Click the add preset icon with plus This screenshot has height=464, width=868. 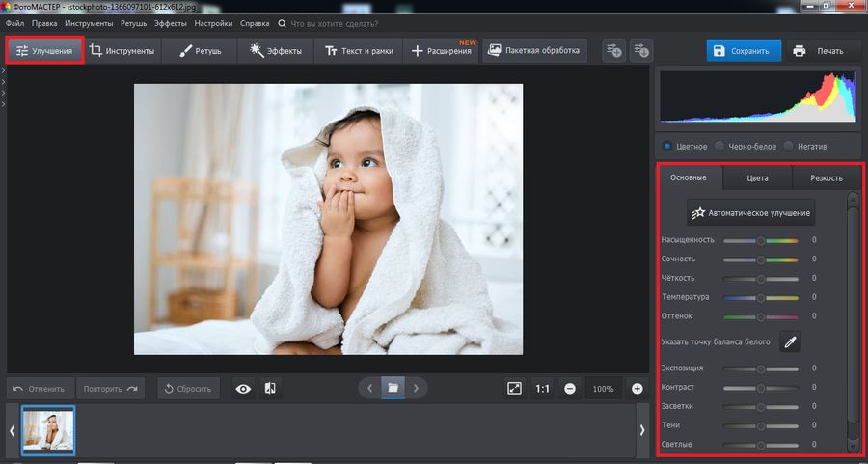[613, 50]
